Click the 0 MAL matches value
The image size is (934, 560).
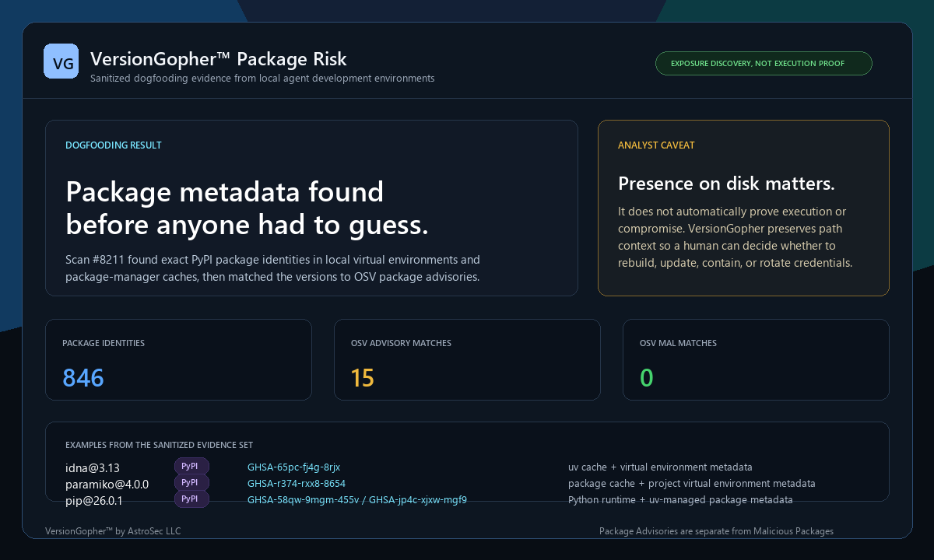point(647,378)
